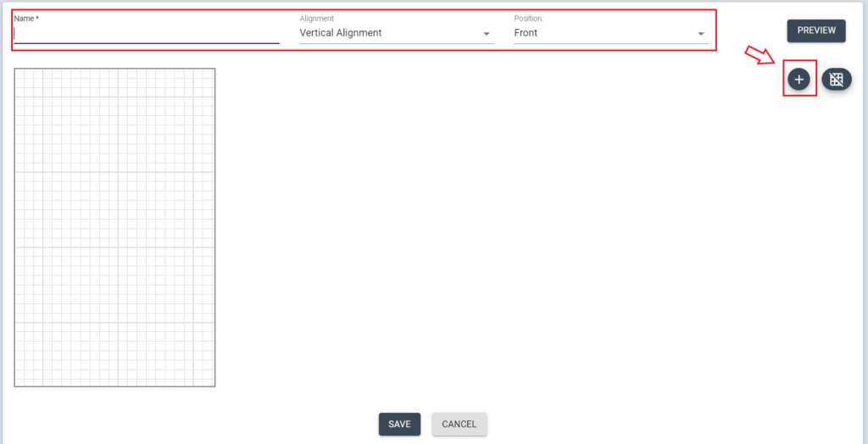Viewport: 868px width, 444px height.
Task: Select the 'Vertical Alignment' combo box value
Action: [341, 33]
